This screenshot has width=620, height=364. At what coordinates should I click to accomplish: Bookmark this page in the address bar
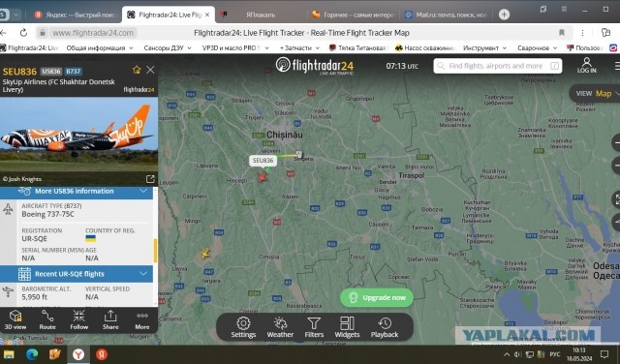coord(562,33)
